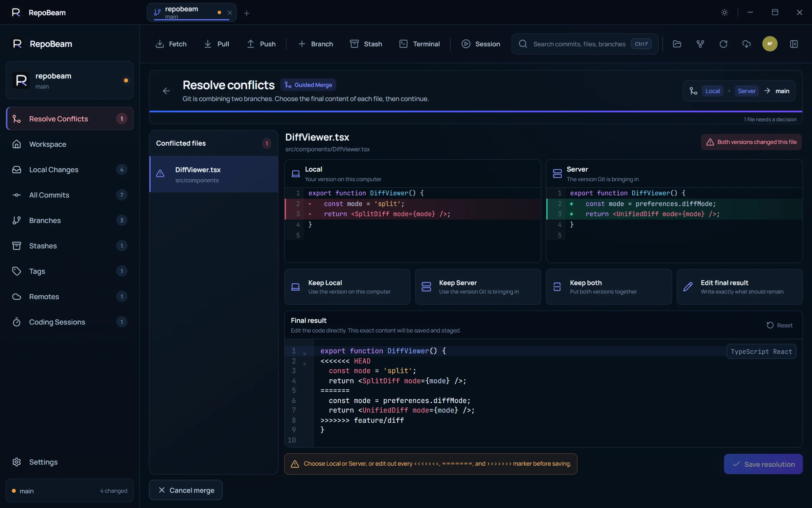
Task: Create a new Branch
Action: pyautogui.click(x=315, y=44)
